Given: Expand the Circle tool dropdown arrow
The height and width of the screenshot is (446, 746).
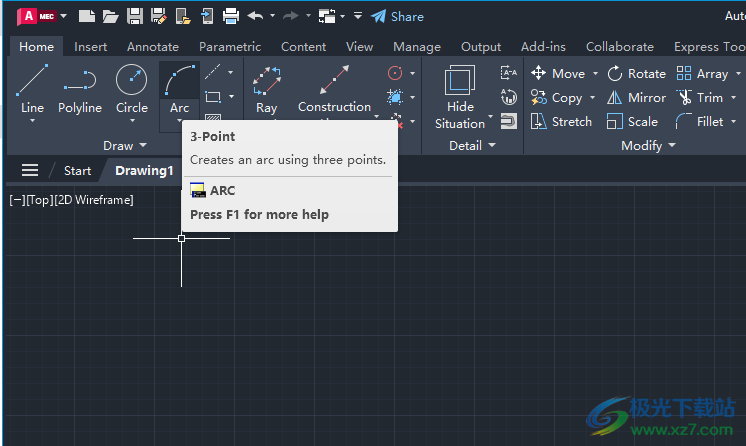Looking at the screenshot, I should click(x=132, y=121).
